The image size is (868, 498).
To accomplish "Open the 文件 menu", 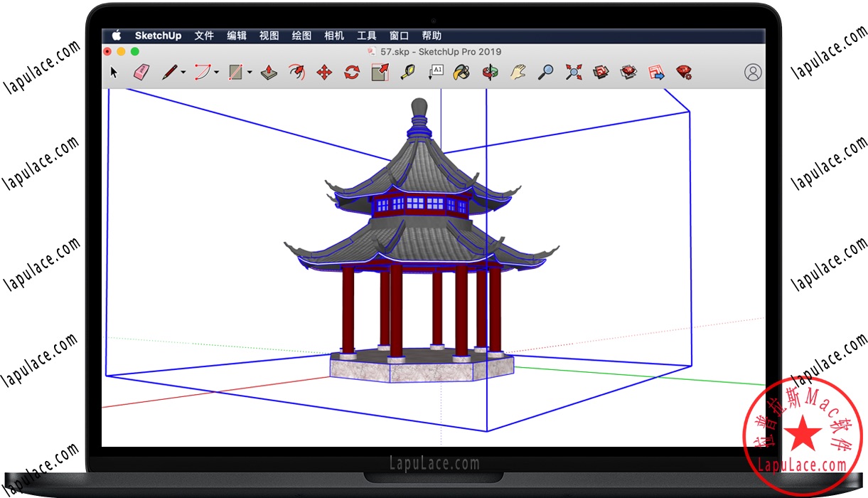I will tap(204, 36).
